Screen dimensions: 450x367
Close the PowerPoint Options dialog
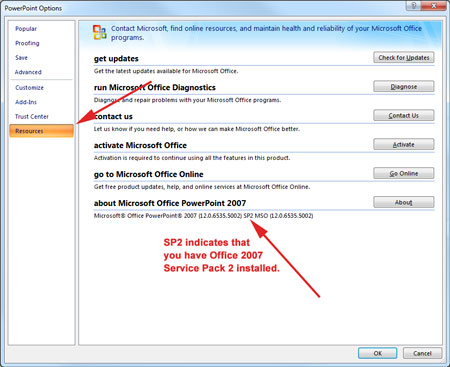tap(433, 5)
